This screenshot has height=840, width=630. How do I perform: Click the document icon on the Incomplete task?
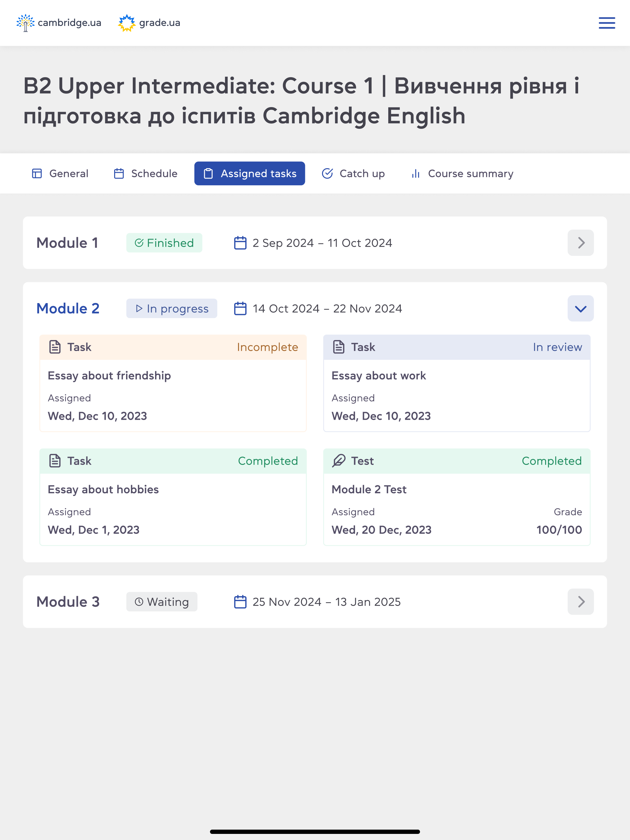(55, 347)
